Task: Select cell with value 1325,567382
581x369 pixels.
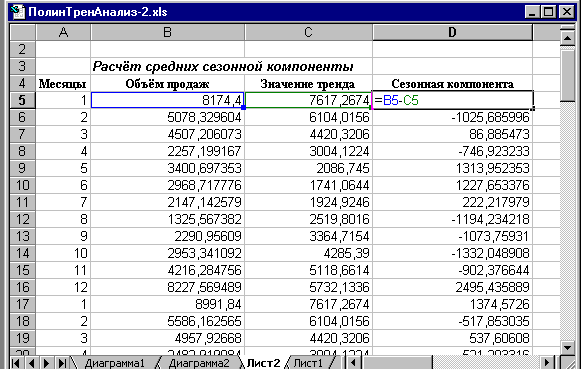Action: 167,219
